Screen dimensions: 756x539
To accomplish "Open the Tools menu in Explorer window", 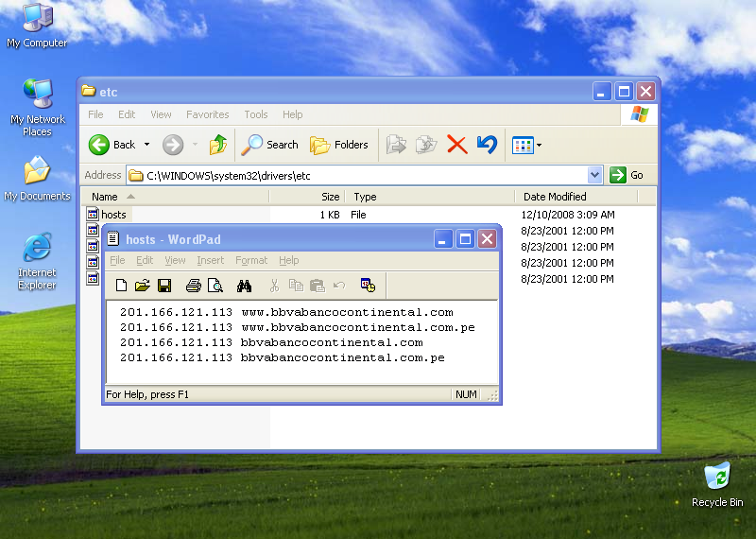I will point(255,114).
